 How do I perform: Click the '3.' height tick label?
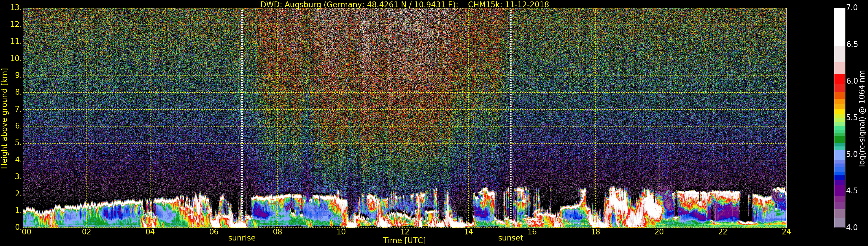[18, 177]
